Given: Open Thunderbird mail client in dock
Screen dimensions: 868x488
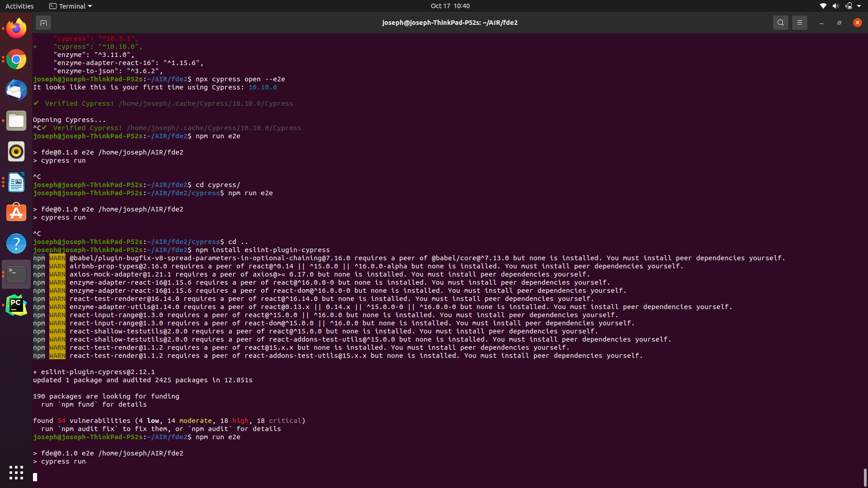Looking at the screenshot, I should 16,90.
